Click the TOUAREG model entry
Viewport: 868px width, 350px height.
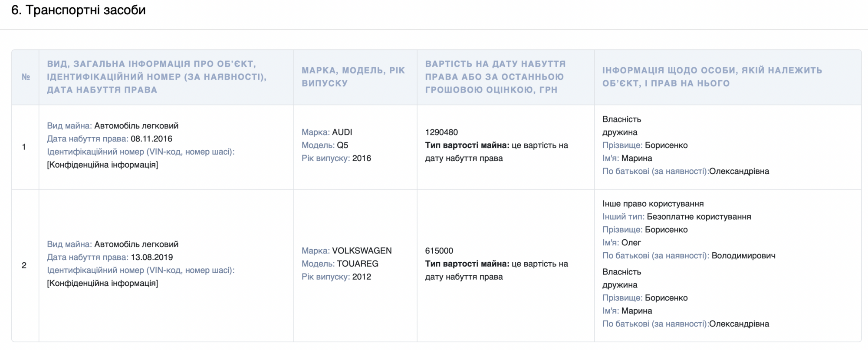(358, 264)
